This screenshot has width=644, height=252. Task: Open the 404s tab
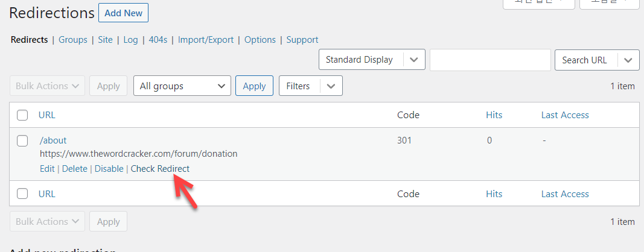(x=158, y=40)
